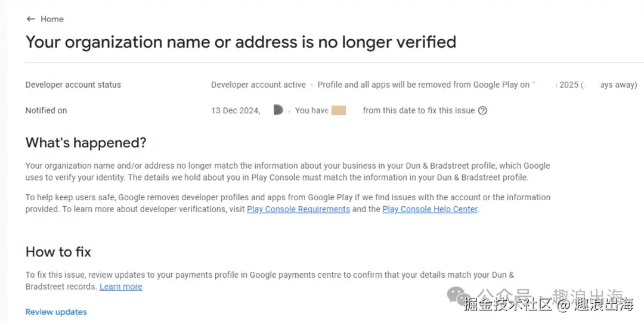Viewport: 644px width, 323px height.
Task: Click the "Developer account active" status text
Action: (258, 85)
